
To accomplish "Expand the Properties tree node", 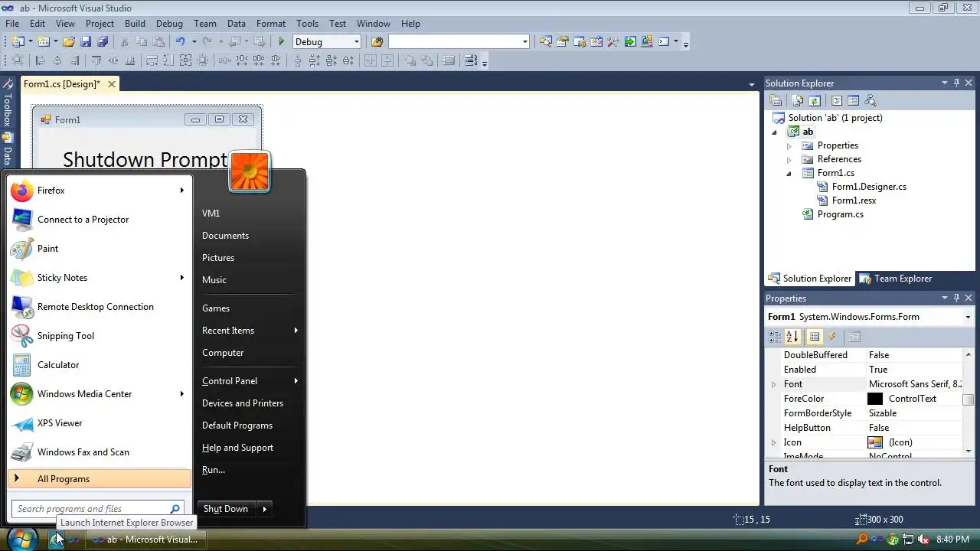I will pos(789,145).
